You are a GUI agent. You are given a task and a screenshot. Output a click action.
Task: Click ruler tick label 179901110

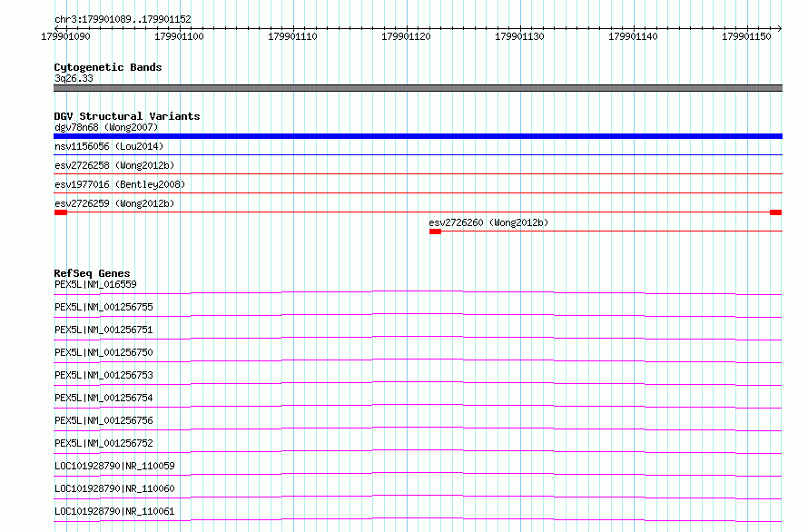tap(292, 36)
